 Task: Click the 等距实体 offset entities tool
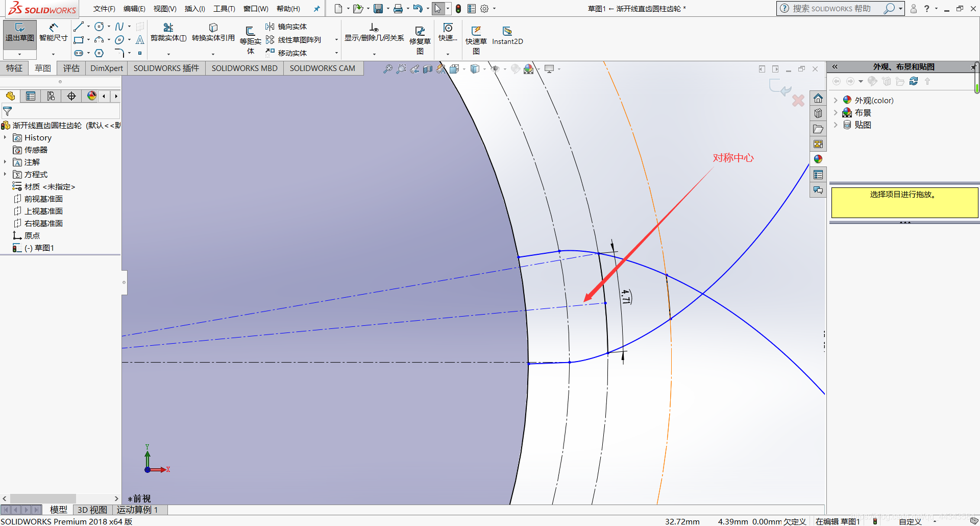point(250,40)
